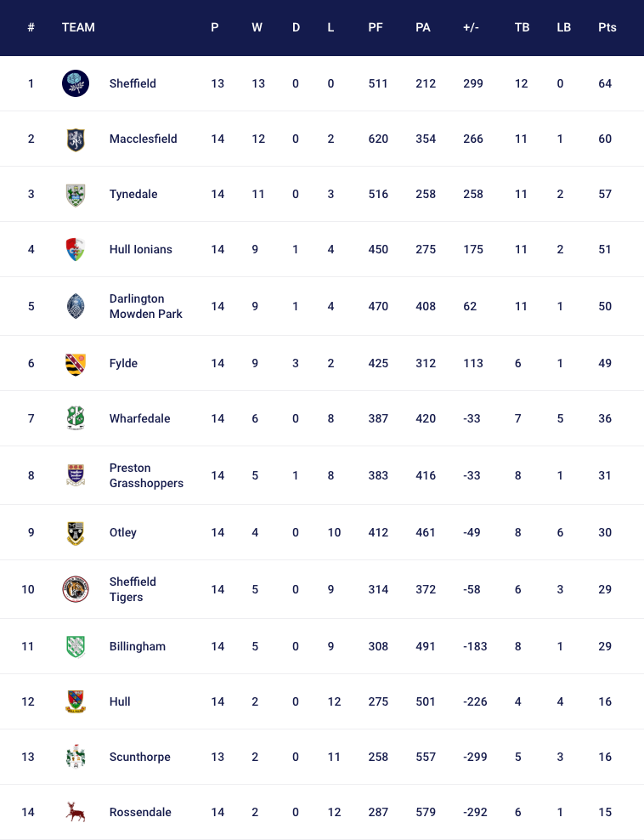
Task: Click the +/- column header
Action: [471, 27]
